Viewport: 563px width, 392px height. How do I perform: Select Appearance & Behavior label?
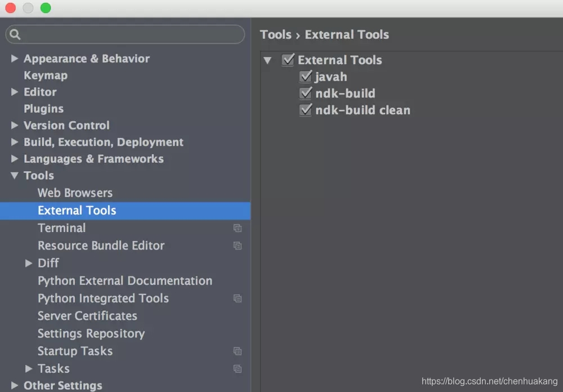click(87, 59)
